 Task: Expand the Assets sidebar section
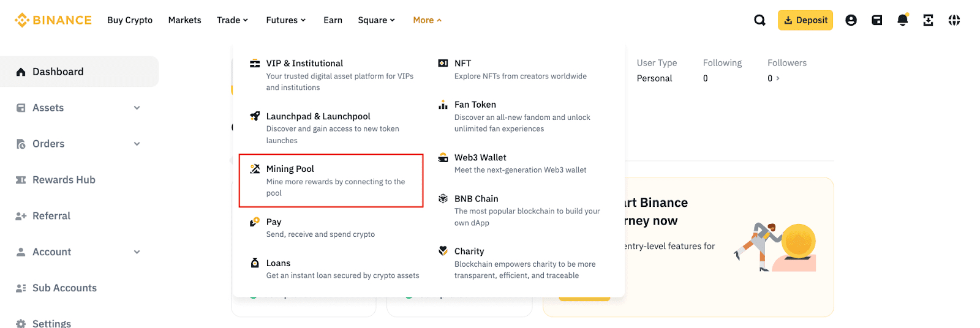coord(137,108)
